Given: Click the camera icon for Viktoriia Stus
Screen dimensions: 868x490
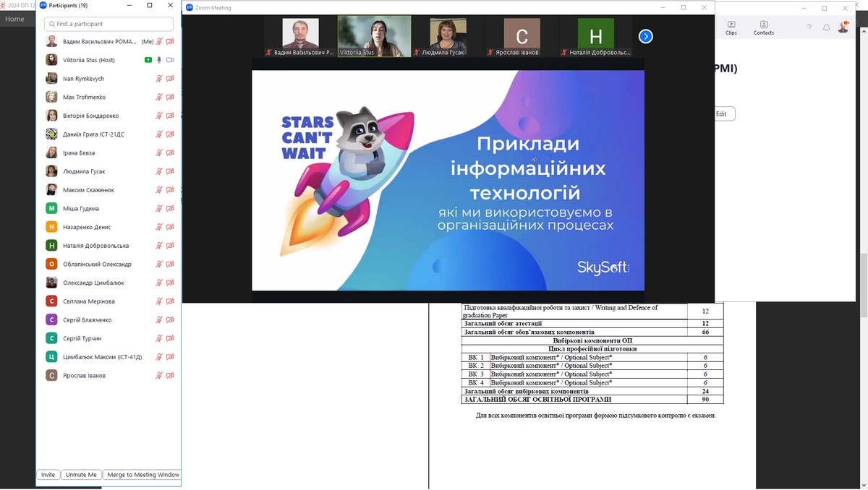Looking at the screenshot, I should 170,60.
